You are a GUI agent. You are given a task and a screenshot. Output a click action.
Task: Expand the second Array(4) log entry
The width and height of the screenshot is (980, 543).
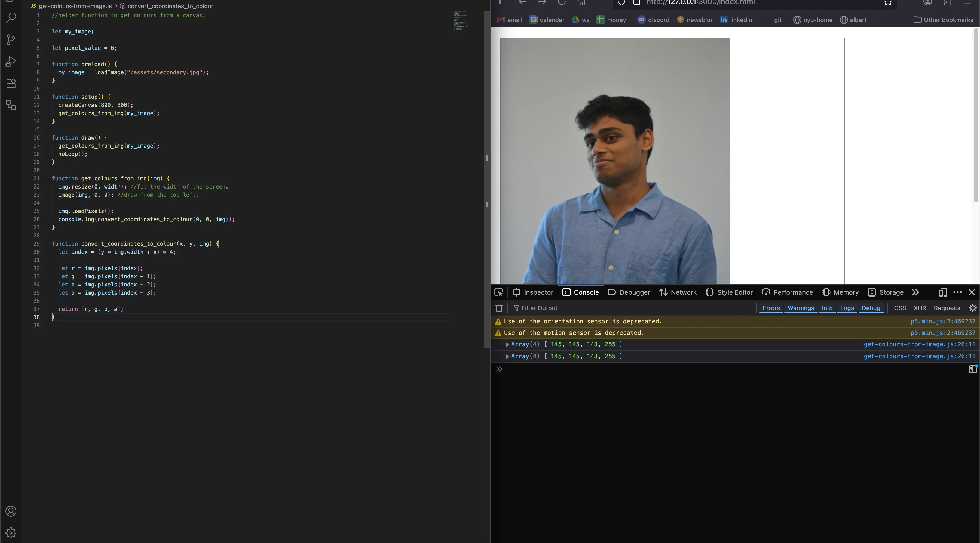pos(507,356)
